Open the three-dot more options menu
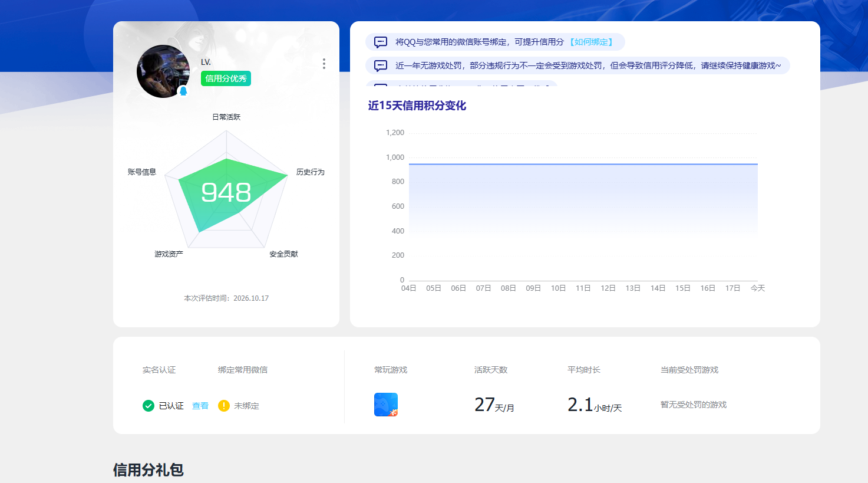 324,64
